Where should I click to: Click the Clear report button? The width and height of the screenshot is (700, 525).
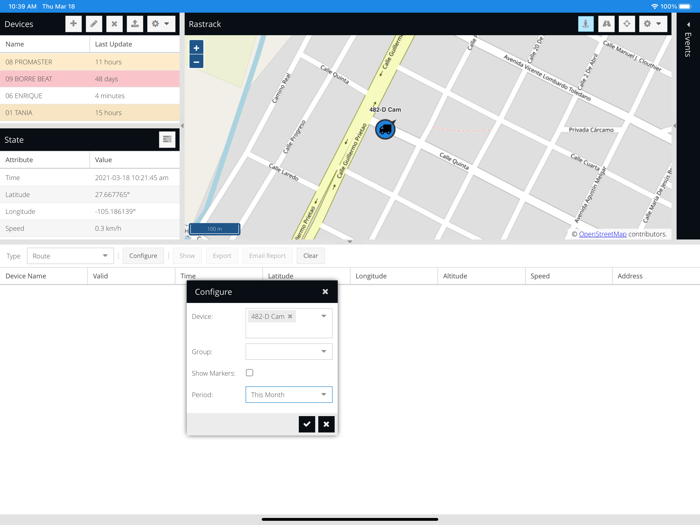[311, 256]
